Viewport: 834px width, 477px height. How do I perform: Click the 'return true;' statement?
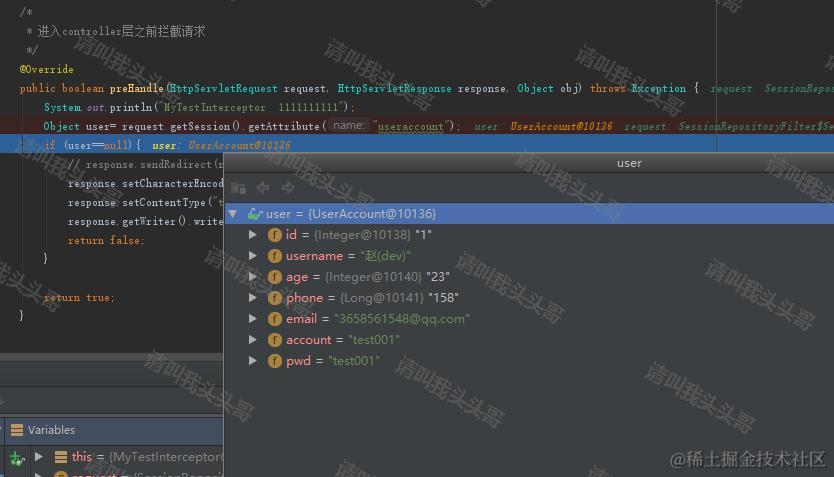(x=79, y=298)
